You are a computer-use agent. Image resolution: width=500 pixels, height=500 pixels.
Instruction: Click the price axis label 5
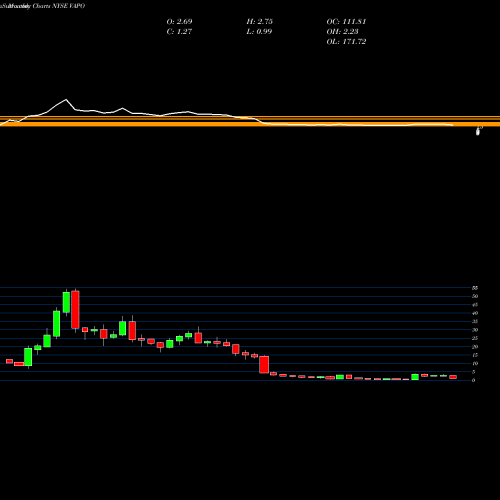coord(473,372)
